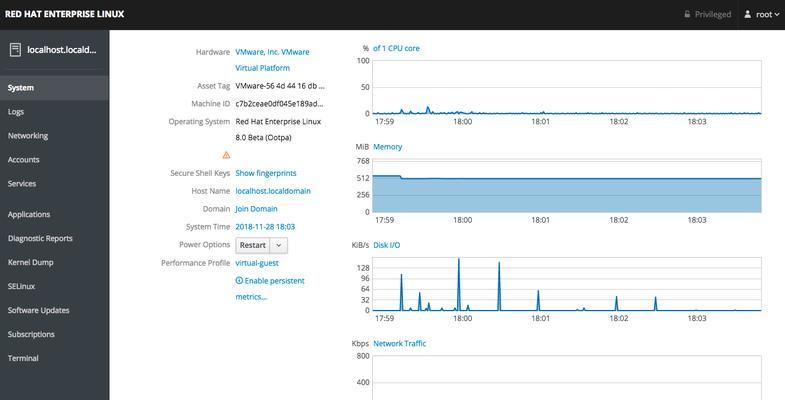Screen dimensions: 785x400
Task: Open Applications from the sidebar
Action: 54,214
